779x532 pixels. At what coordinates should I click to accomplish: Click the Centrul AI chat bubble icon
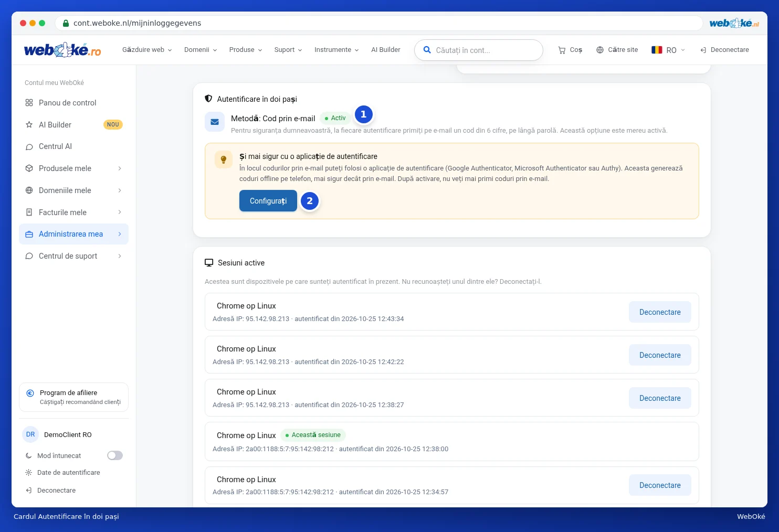(x=29, y=147)
